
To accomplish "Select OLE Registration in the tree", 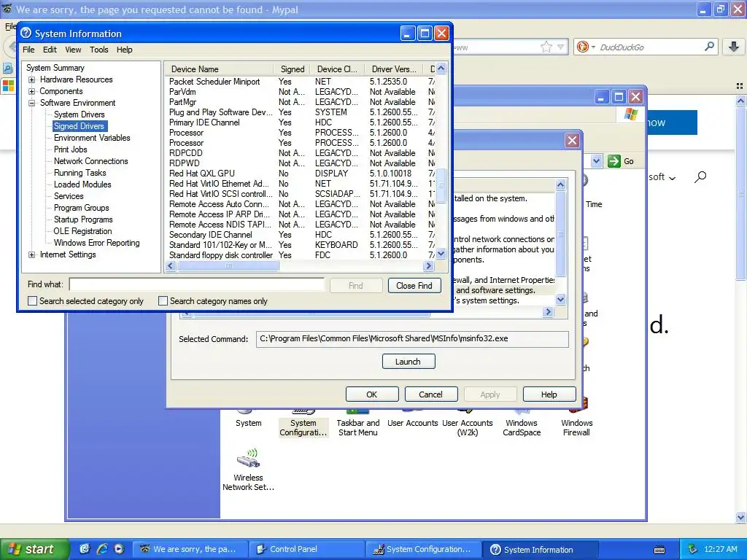I will click(83, 231).
